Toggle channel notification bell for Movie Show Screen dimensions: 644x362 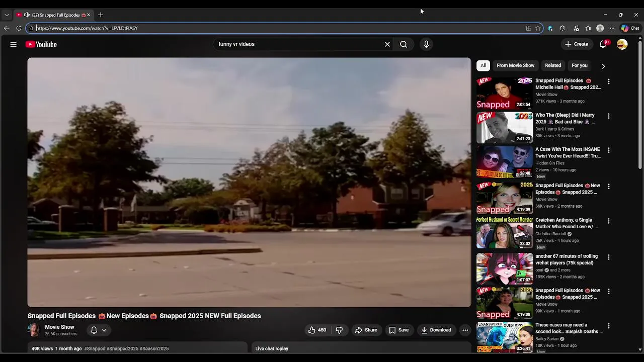94,330
